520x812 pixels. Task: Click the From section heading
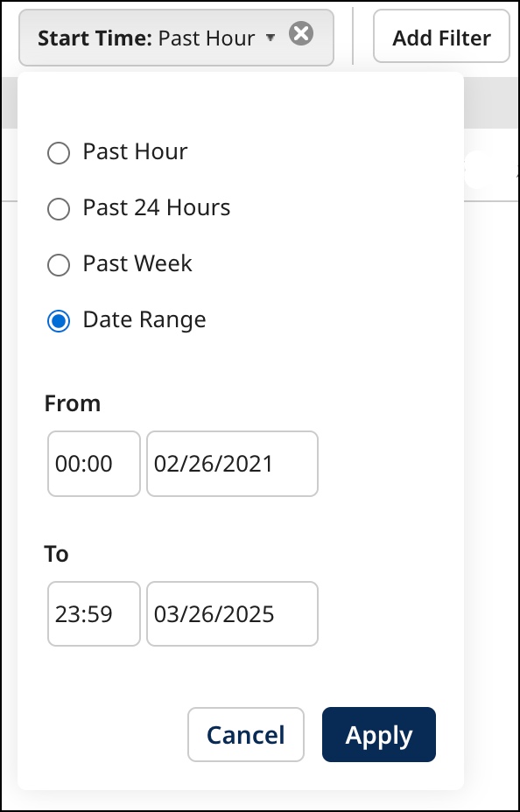point(72,403)
